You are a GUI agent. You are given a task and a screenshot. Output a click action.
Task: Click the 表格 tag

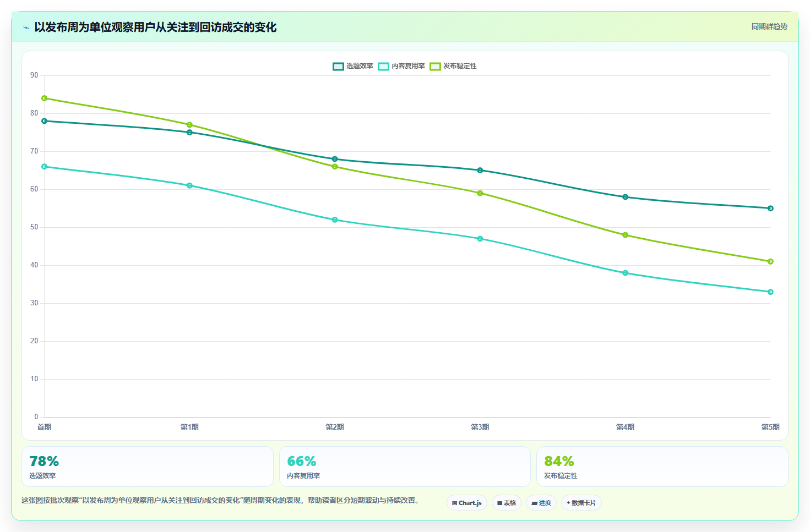507,503
